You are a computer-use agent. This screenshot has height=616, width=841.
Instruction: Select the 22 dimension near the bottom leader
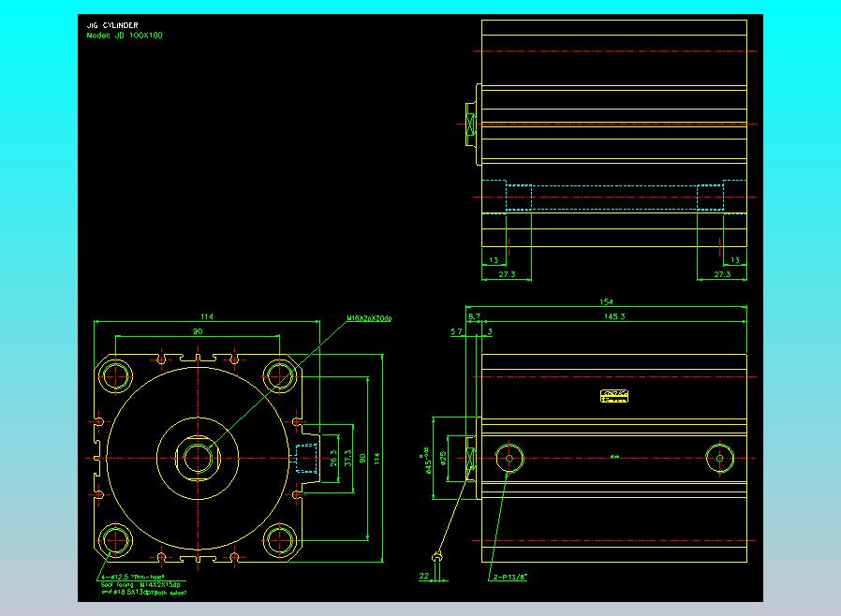click(423, 576)
